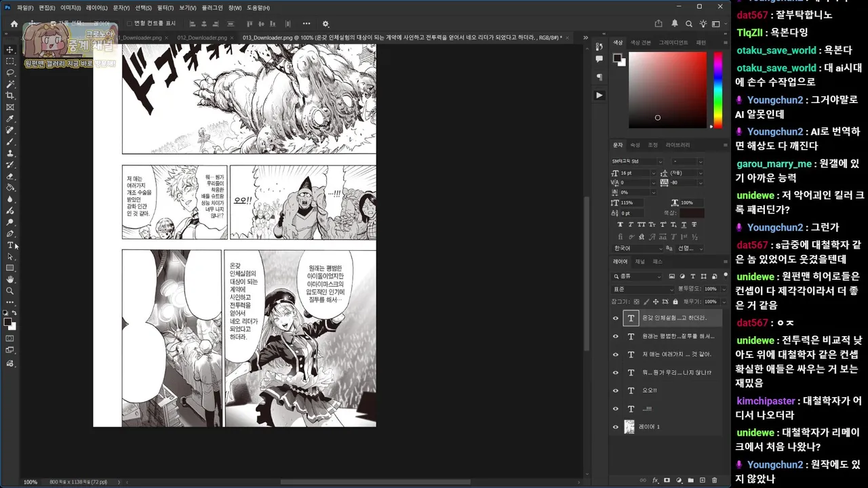This screenshot has height=488, width=868.
Task: Select the Brush tool
Action: [x=10, y=142]
